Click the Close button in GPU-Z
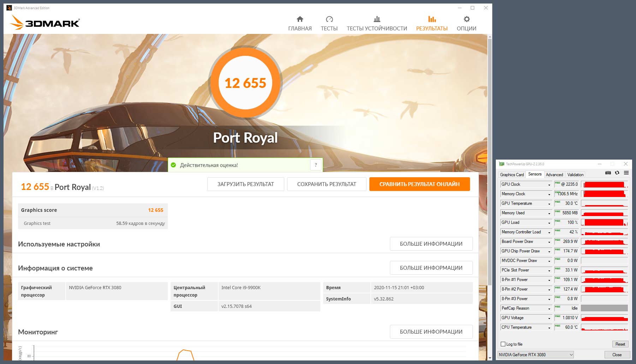This screenshot has height=364, width=636. point(617,354)
